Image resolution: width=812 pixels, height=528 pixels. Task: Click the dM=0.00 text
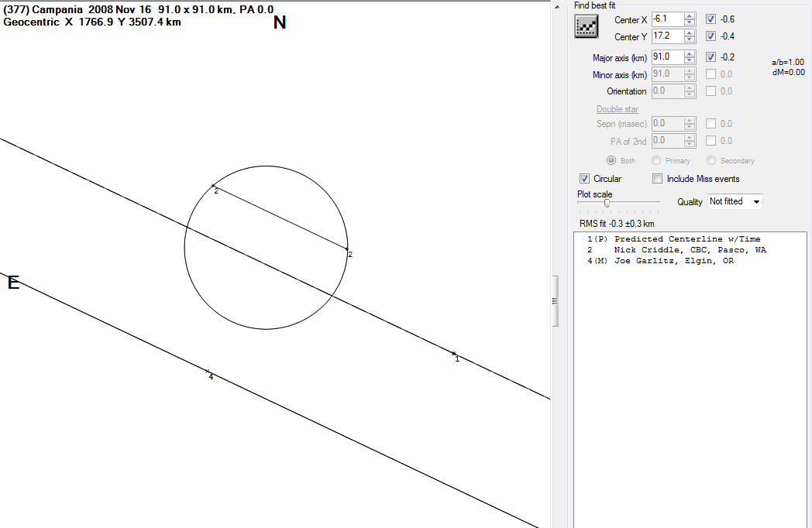789,73
